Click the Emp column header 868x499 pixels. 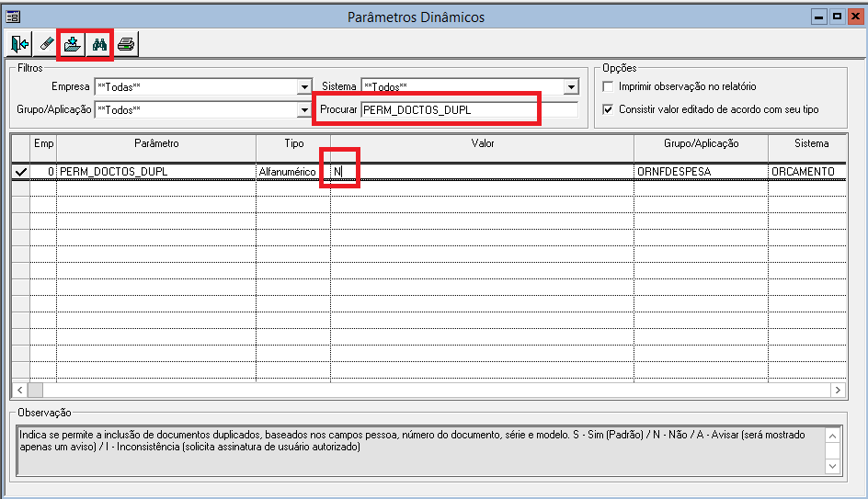(x=43, y=143)
